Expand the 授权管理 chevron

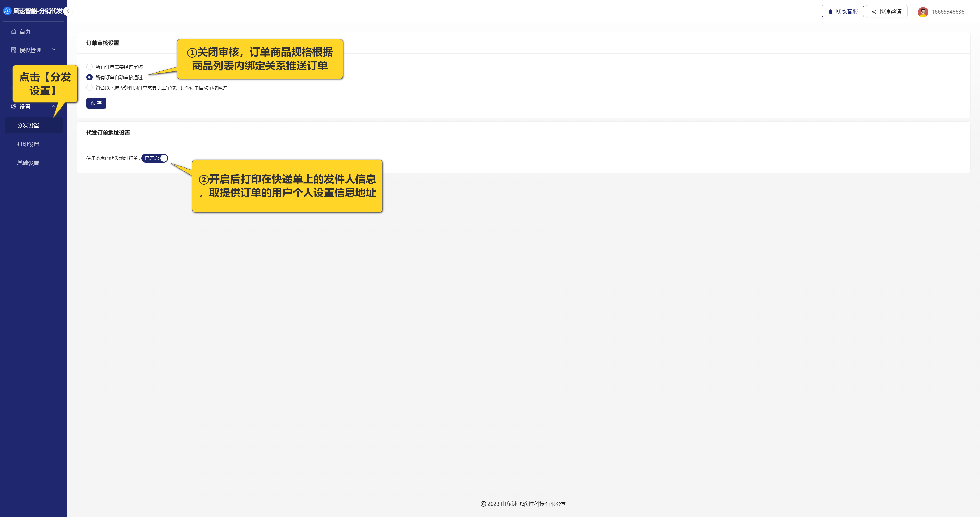54,50
